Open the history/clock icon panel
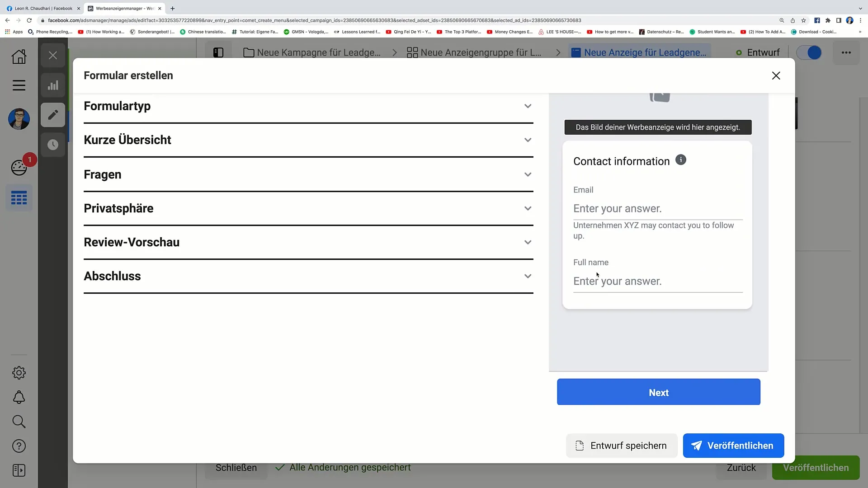The image size is (868, 488). coord(53,145)
